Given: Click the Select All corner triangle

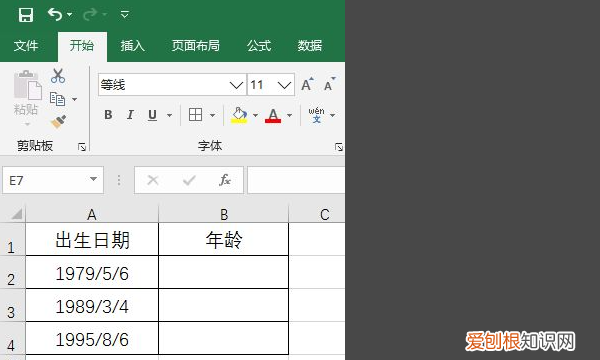Looking at the screenshot, I should [x=17, y=213].
